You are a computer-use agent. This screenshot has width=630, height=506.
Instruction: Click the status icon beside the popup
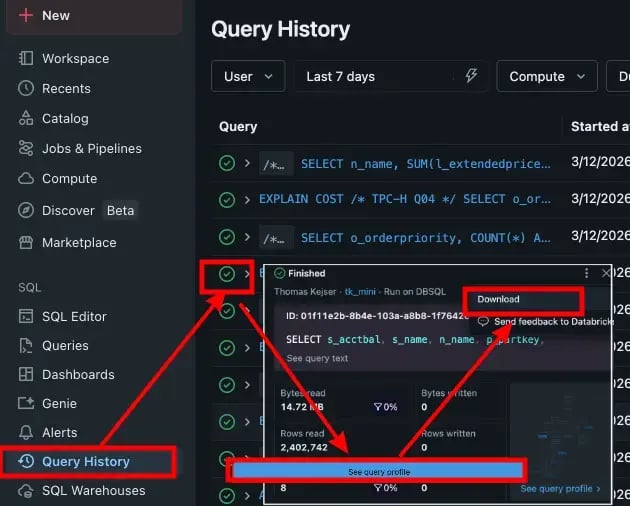[227, 274]
